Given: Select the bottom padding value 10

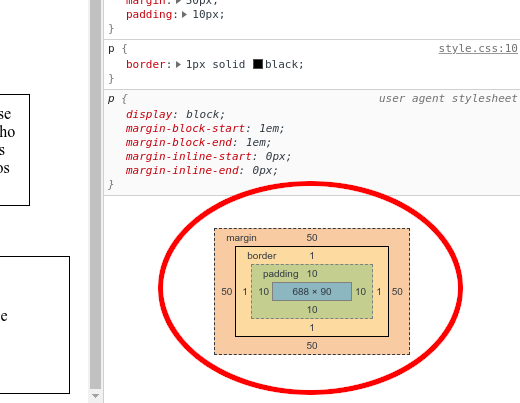Looking at the screenshot, I should [312, 310].
